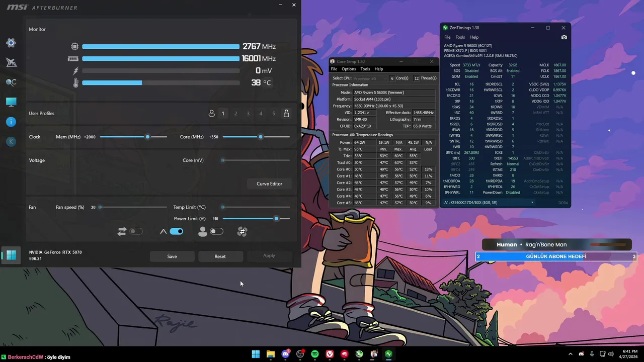This screenshot has width=644, height=362.
Task: Select user profile 2
Action: coord(235,114)
